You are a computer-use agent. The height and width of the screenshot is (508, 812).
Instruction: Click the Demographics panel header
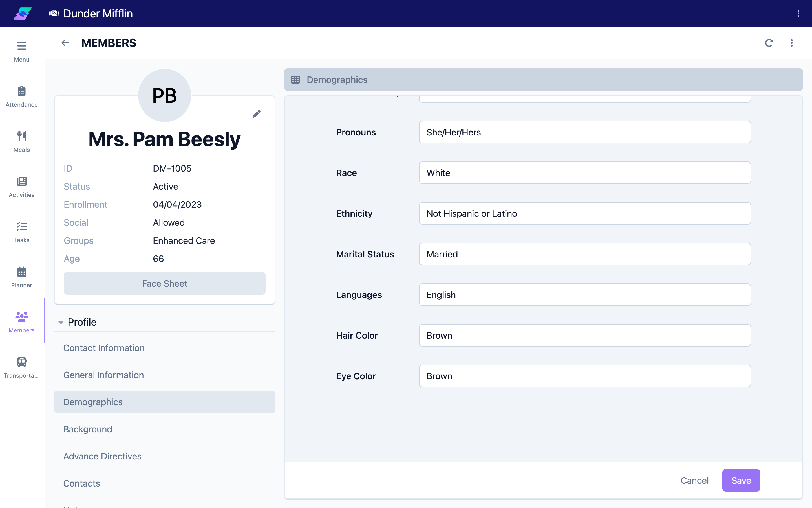(543, 80)
